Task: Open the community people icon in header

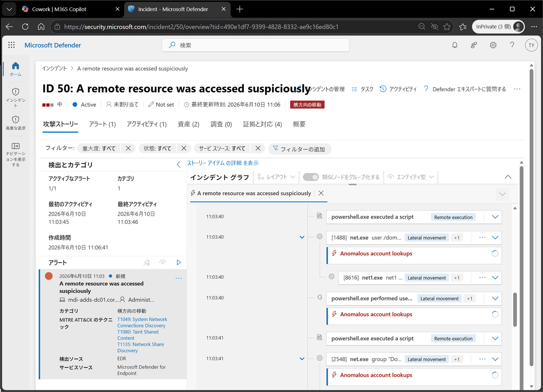Action: (474, 45)
